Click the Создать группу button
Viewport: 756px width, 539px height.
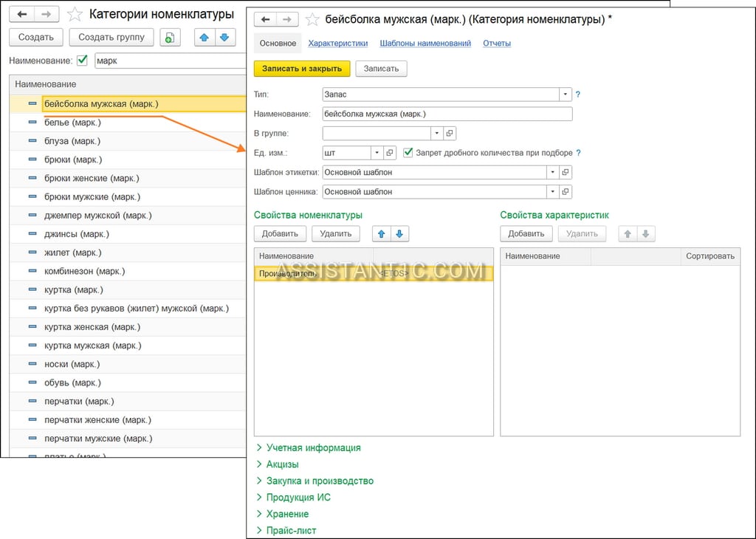[x=111, y=38]
